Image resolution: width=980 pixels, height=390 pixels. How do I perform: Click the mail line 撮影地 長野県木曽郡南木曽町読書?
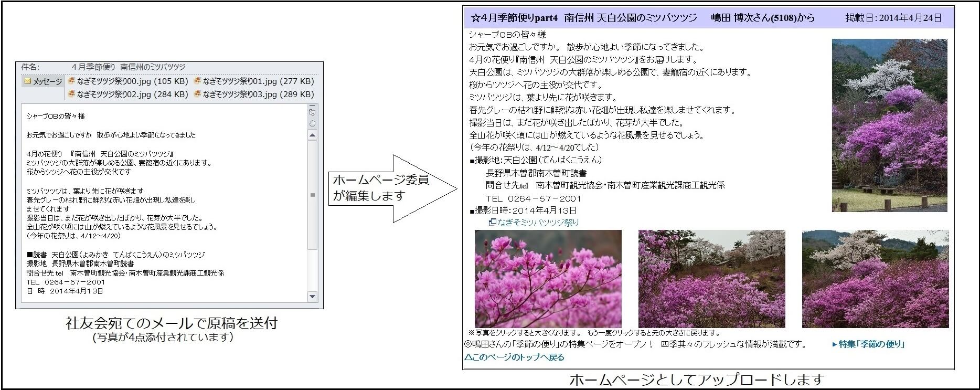[80, 263]
